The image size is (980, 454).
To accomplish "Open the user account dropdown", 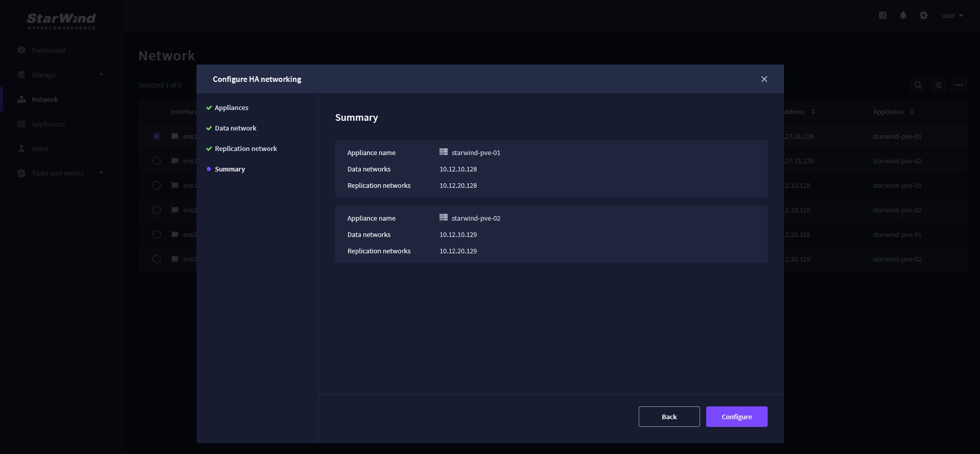I will click(952, 15).
